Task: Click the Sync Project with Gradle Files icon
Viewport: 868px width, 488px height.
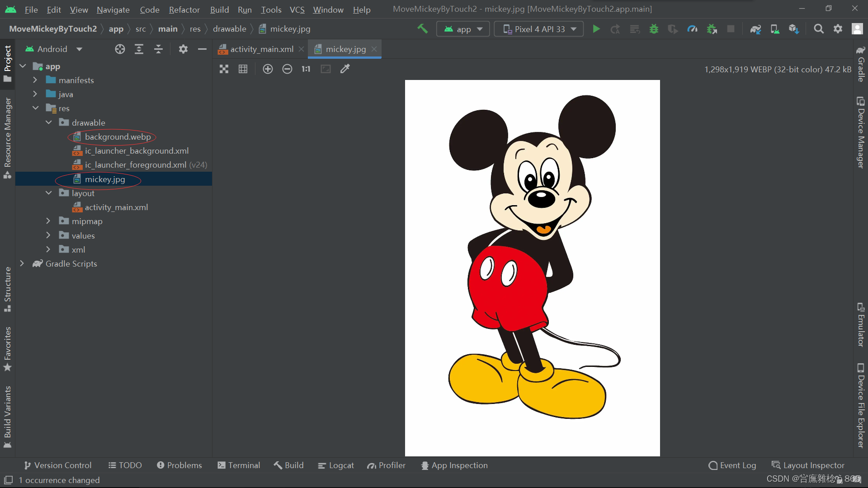Action: click(x=755, y=29)
